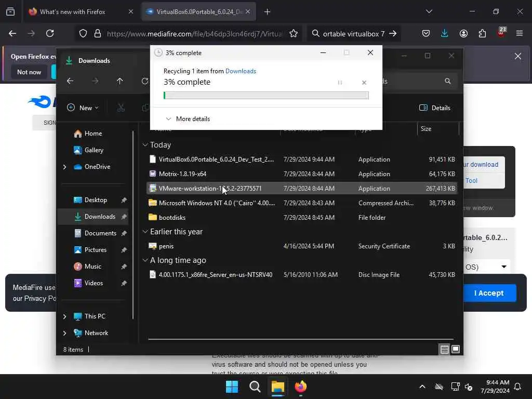This screenshot has height=399, width=532.
Task: Open Firefox from the taskbar
Action: (x=301, y=387)
